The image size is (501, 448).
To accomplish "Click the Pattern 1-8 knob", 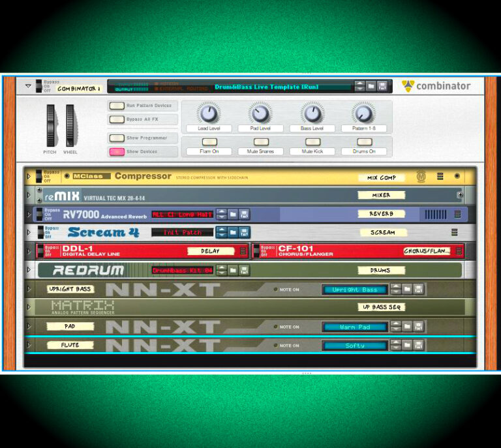I will click(363, 113).
